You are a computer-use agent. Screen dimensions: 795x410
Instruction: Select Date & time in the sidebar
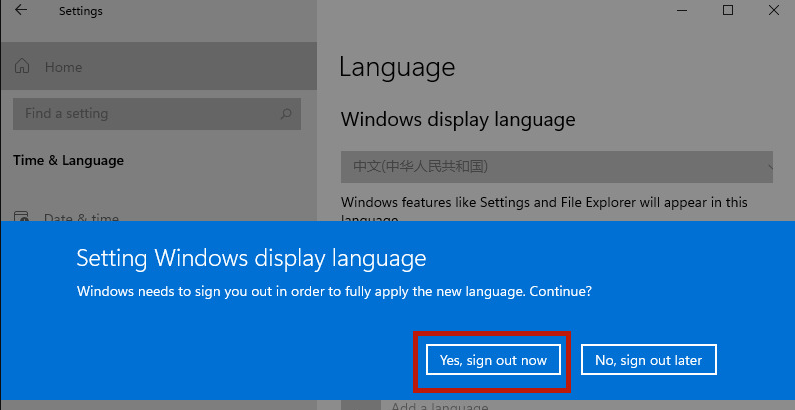point(81,218)
